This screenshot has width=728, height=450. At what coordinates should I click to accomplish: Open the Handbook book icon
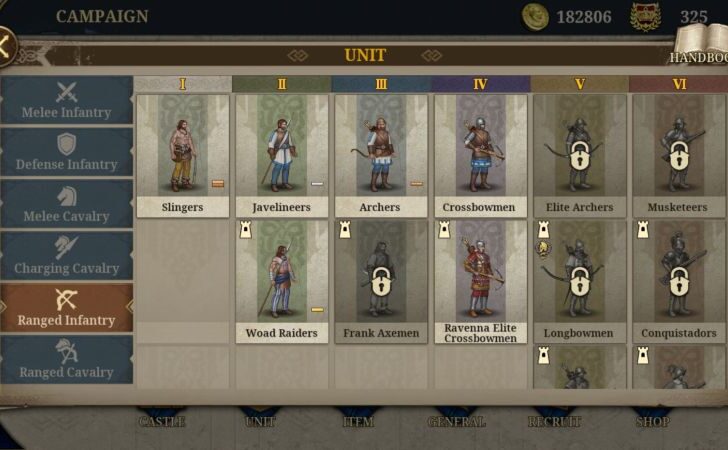point(700,45)
